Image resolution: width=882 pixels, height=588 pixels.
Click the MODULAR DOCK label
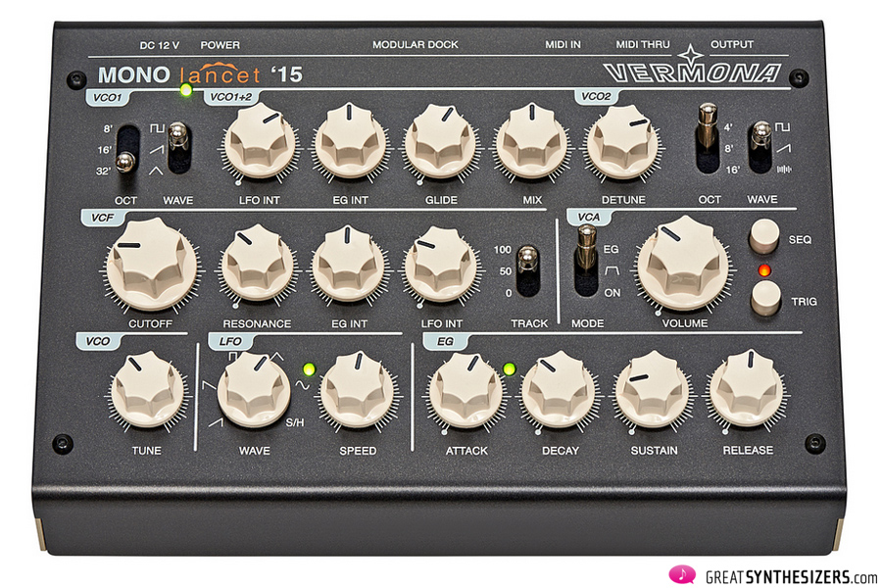point(416,44)
